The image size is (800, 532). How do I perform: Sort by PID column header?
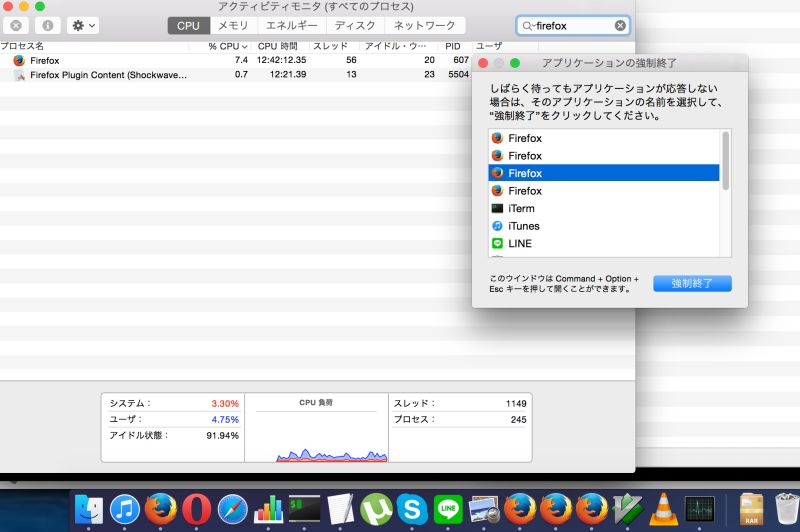point(453,46)
